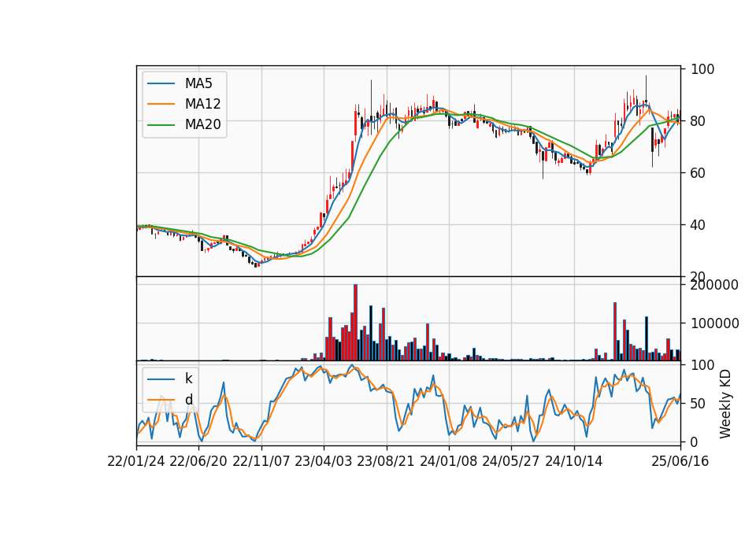Click the MA12 legend label
Image resolution: width=756 pixels, height=543 pixels.
[202, 104]
